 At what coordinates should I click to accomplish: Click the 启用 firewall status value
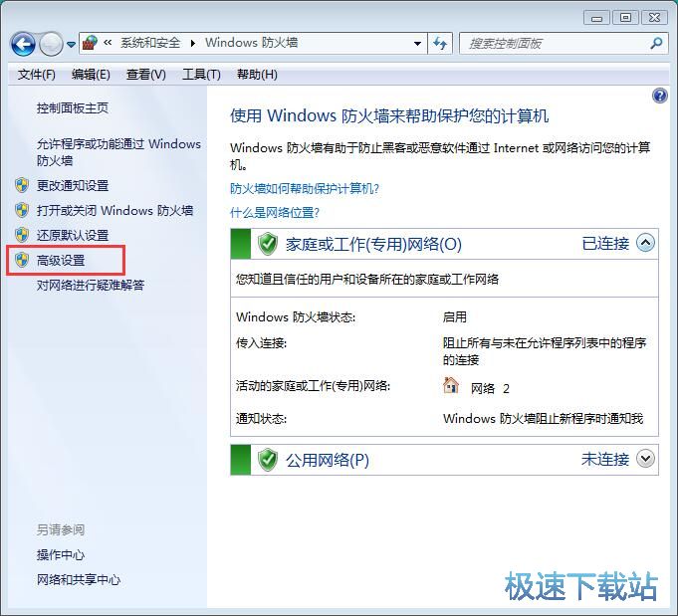click(454, 317)
